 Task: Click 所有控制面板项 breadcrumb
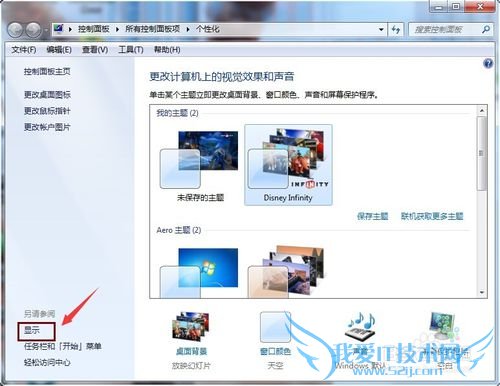[x=153, y=29]
